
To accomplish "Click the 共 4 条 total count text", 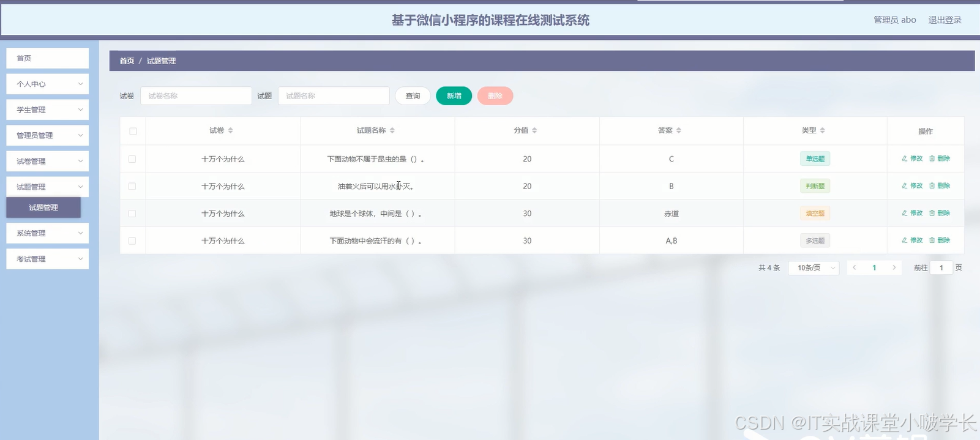I will pos(769,267).
